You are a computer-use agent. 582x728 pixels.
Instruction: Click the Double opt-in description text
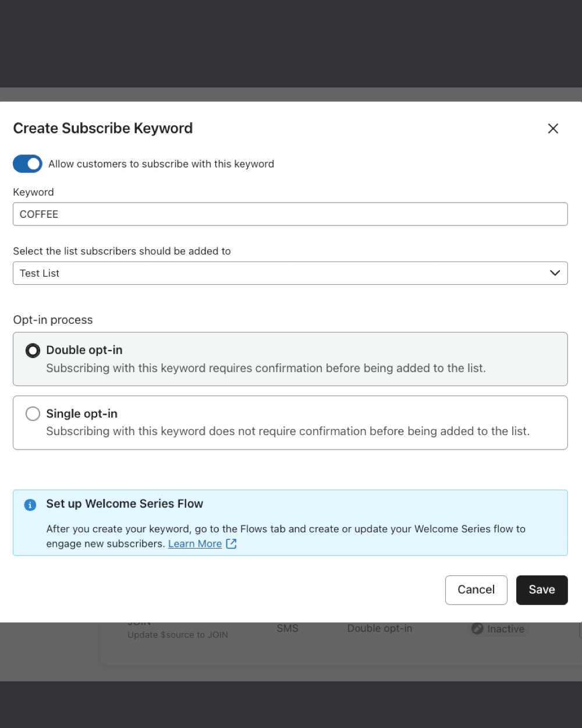(266, 368)
